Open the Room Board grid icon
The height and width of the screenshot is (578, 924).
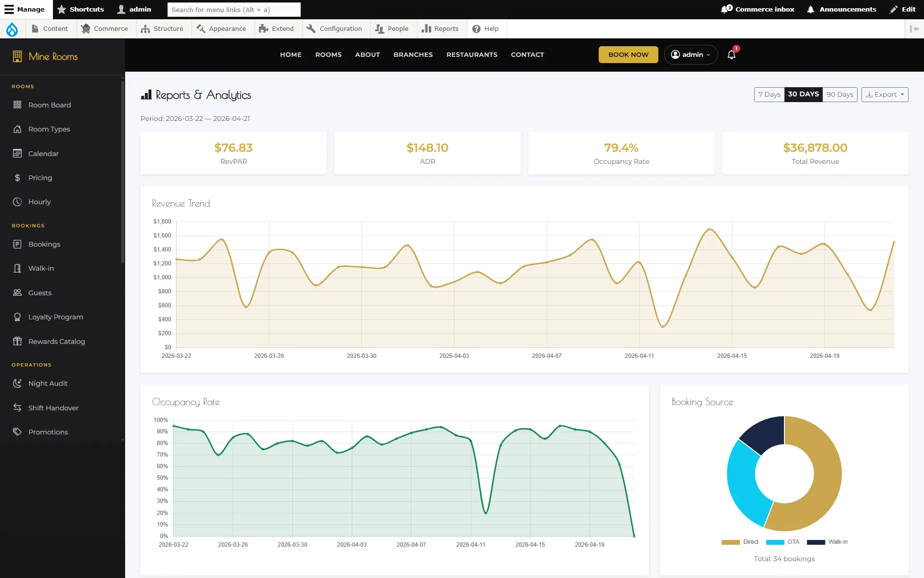coord(17,105)
